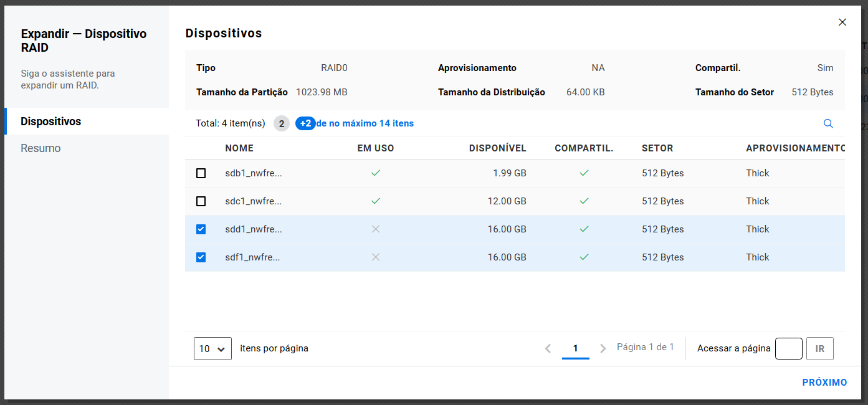
Task: Close the Expandir RAID dialog
Action: (x=842, y=22)
